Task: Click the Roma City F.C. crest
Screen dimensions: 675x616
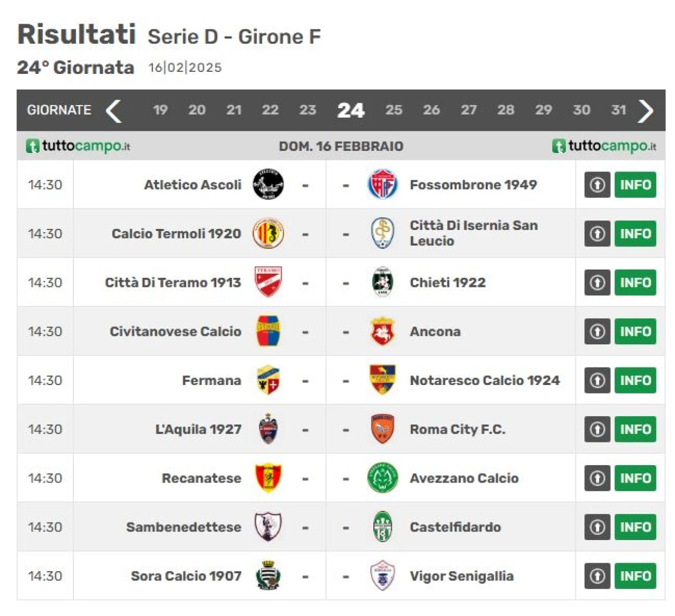Action: (x=382, y=429)
